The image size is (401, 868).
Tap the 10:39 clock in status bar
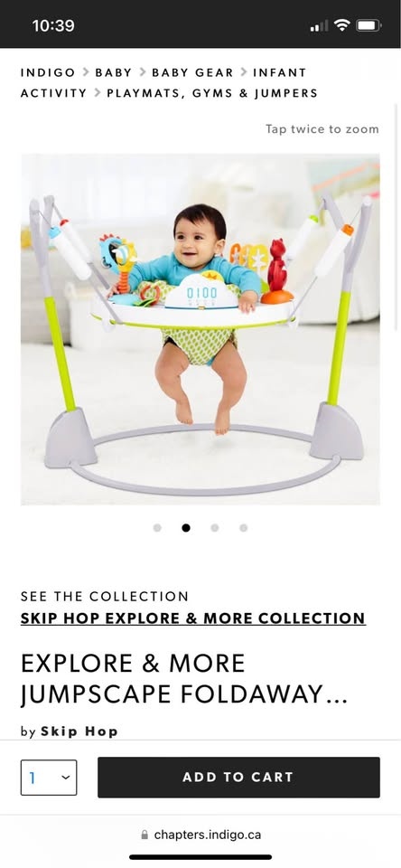(53, 25)
